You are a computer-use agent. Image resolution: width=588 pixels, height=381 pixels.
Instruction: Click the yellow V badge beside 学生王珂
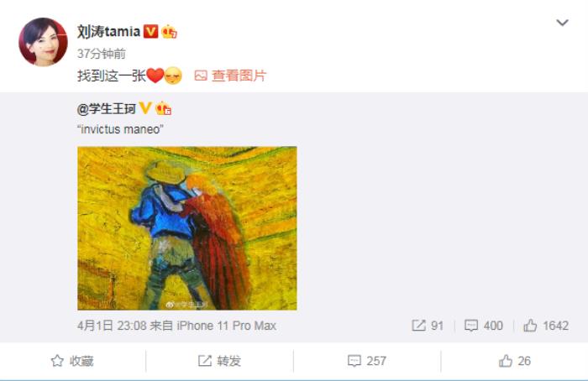coord(145,108)
